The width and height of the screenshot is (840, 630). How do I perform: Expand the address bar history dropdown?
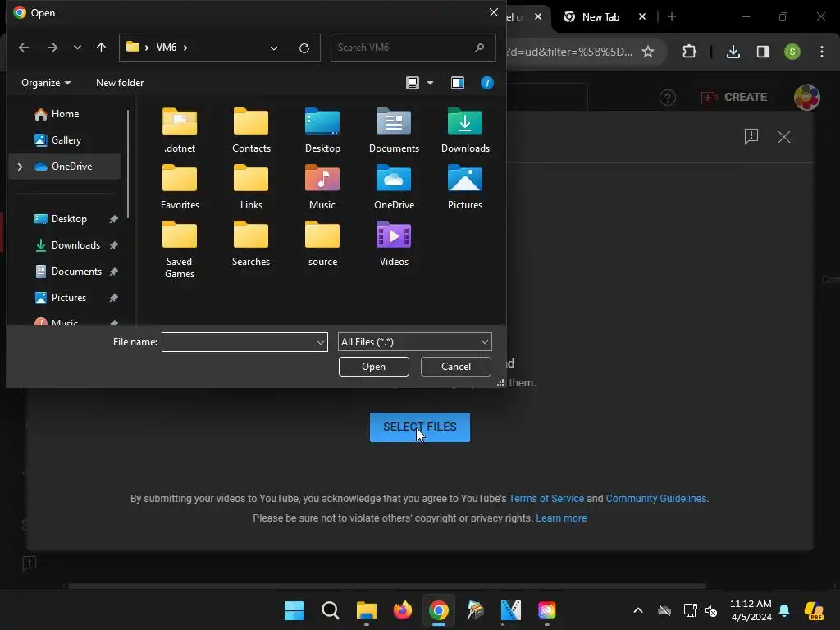[274, 48]
